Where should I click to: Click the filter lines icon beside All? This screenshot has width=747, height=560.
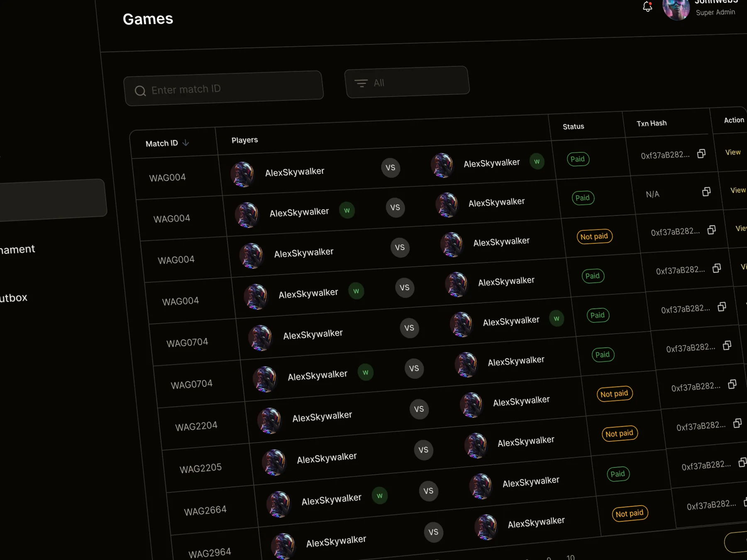(361, 83)
